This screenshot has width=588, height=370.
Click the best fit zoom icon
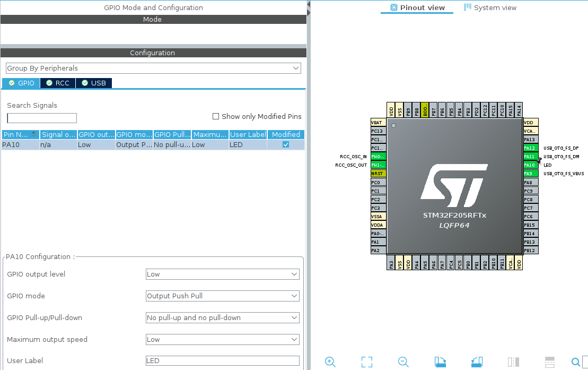[x=366, y=362]
